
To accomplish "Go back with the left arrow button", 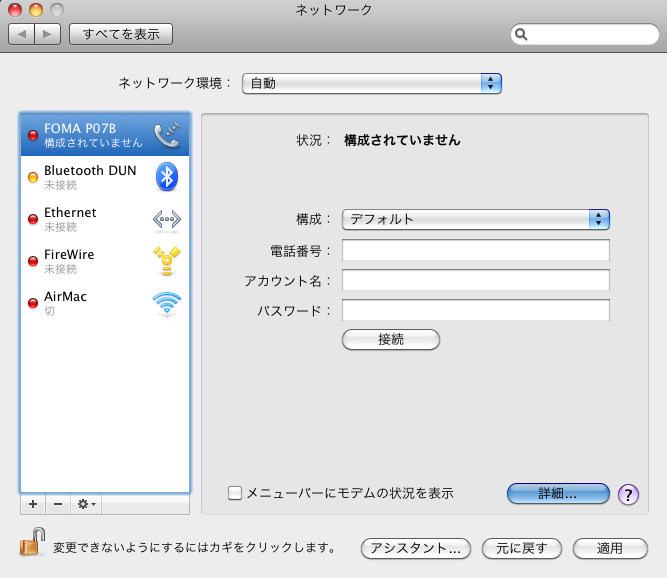I will tap(22, 34).
